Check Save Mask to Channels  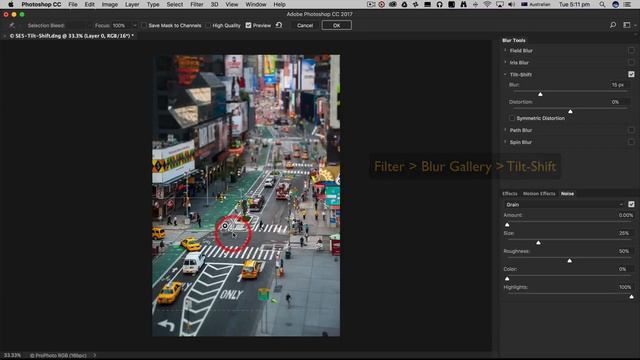point(144,25)
